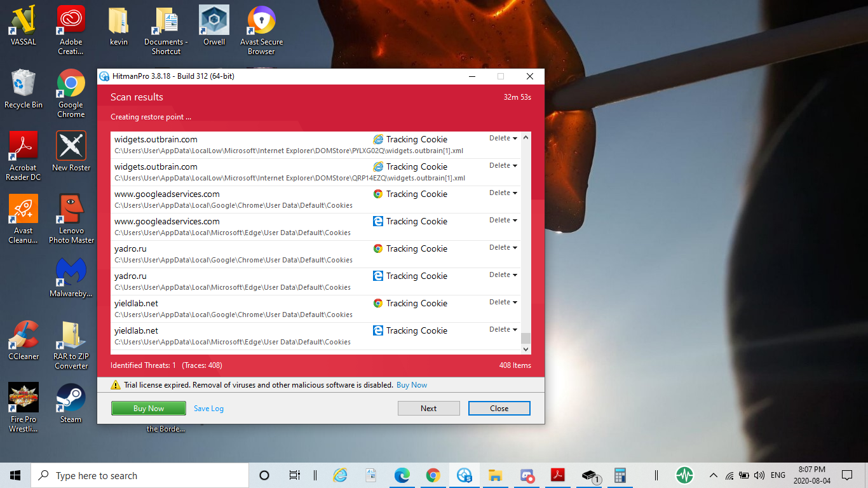Switch ENG input language indicator
The width and height of the screenshot is (868, 488).
pyautogui.click(x=778, y=475)
